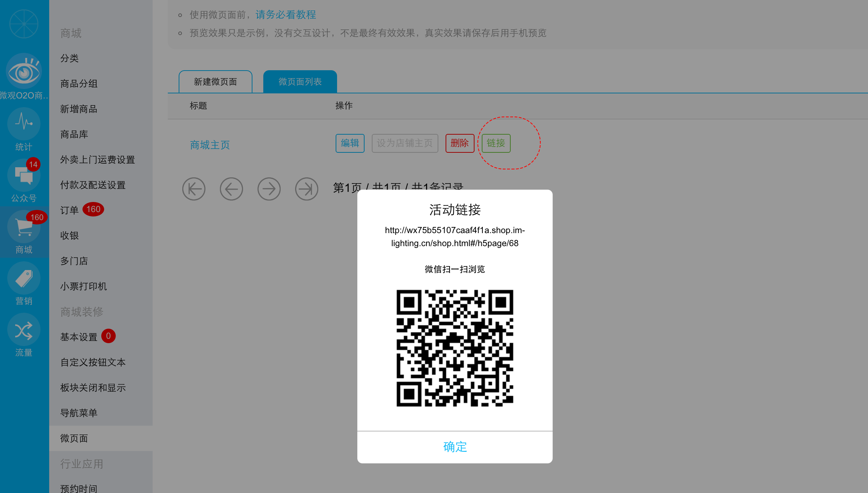
Task: Click the 商城装修 section heading
Action: pyautogui.click(x=82, y=312)
